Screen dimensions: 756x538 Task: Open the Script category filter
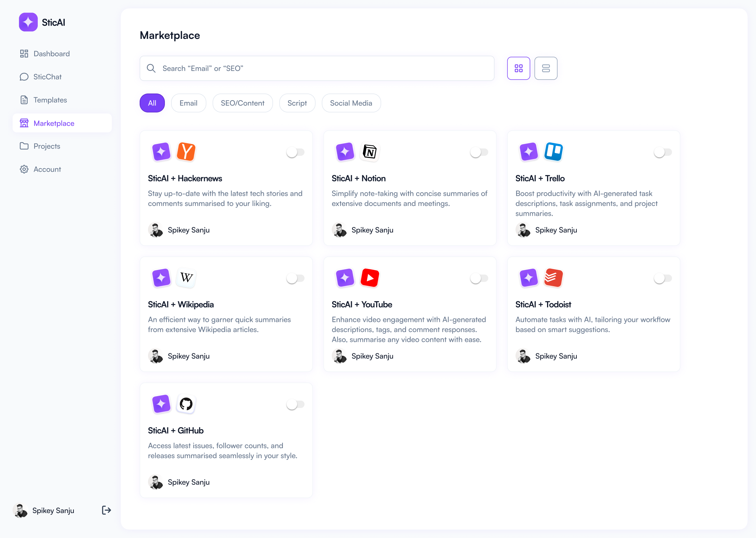pyautogui.click(x=297, y=103)
